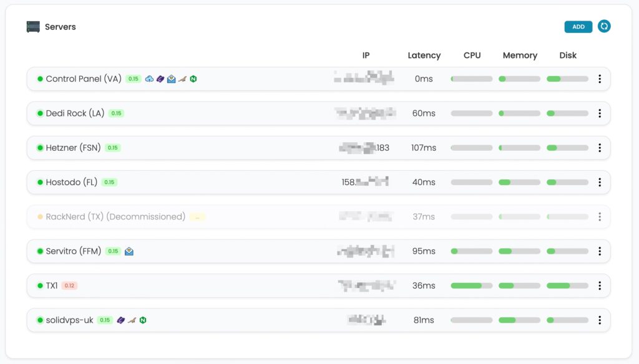The width and height of the screenshot is (639, 364).
Task: Select the Memory column header
Action: 520,55
